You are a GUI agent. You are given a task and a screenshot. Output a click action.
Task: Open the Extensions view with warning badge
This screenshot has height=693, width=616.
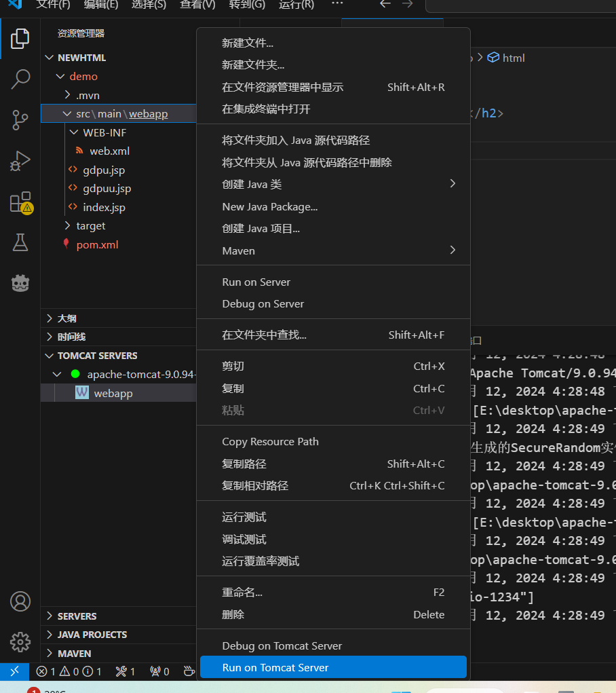tap(21, 202)
